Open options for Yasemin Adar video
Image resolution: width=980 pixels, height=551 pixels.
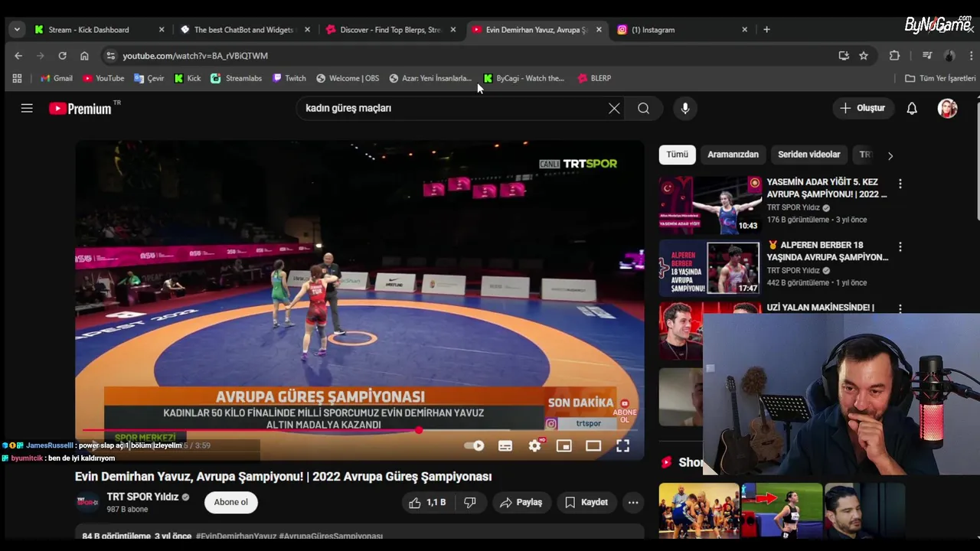pos(900,184)
